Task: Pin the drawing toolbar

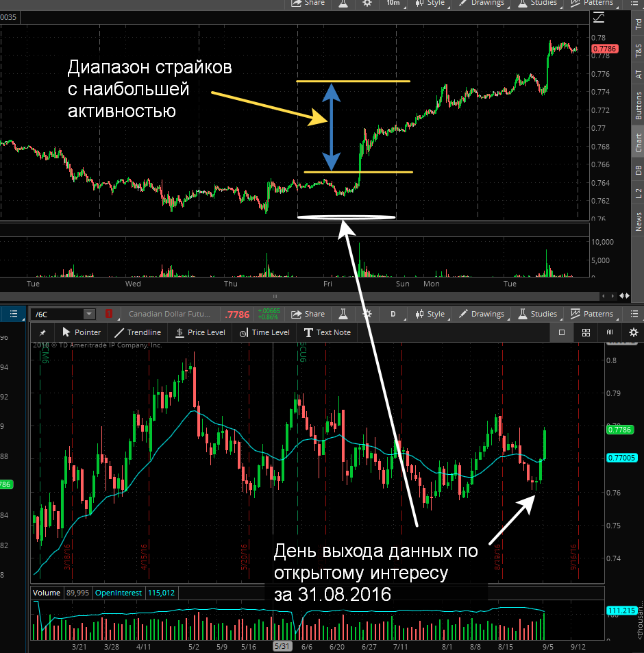Action: tap(42, 332)
